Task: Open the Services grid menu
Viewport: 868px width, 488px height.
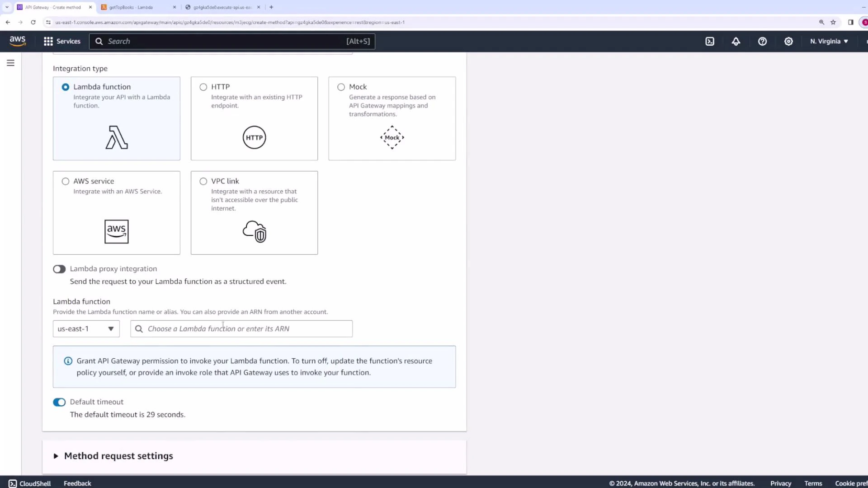Action: pos(62,41)
